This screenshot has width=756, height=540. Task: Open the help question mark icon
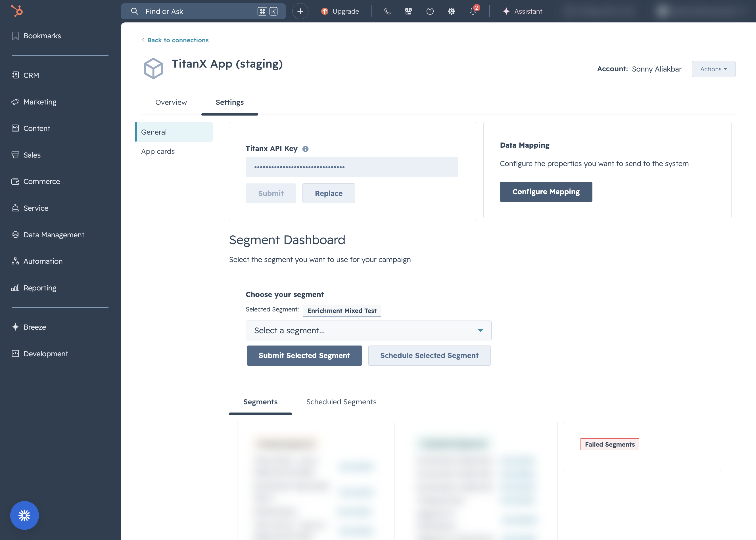click(x=430, y=11)
